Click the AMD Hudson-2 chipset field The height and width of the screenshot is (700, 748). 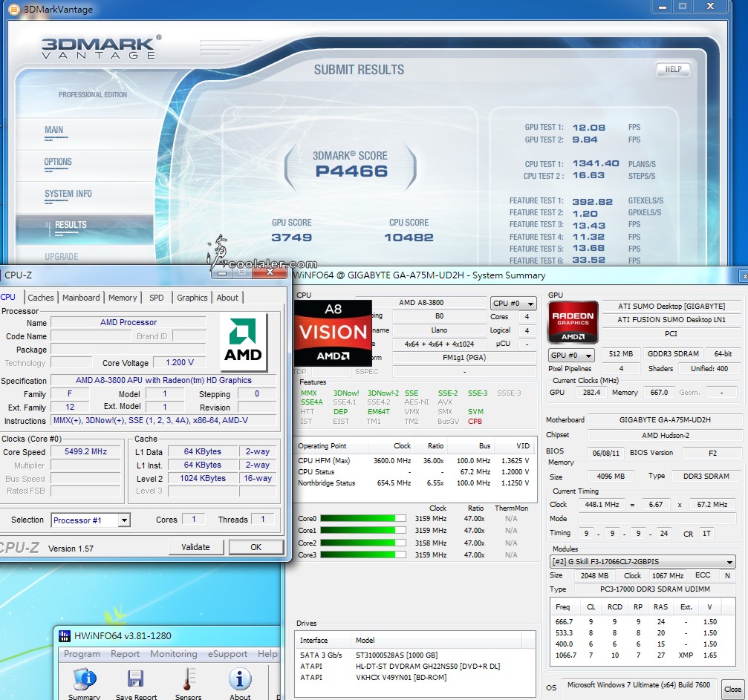[x=665, y=435]
